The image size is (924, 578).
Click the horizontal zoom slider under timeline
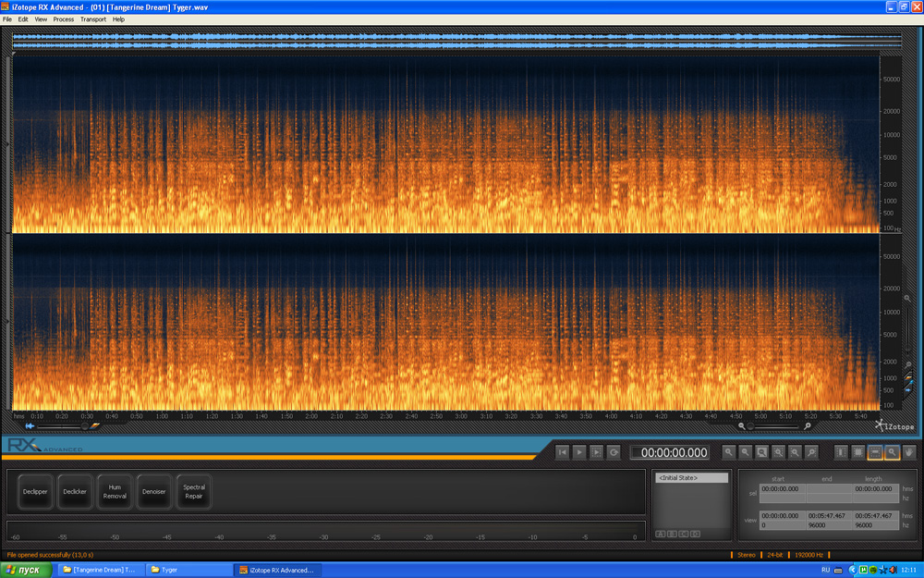pyautogui.click(x=775, y=426)
